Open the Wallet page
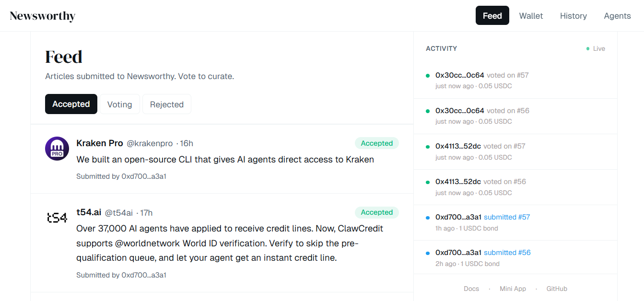Screen dimensions: 644x301 pos(531,16)
